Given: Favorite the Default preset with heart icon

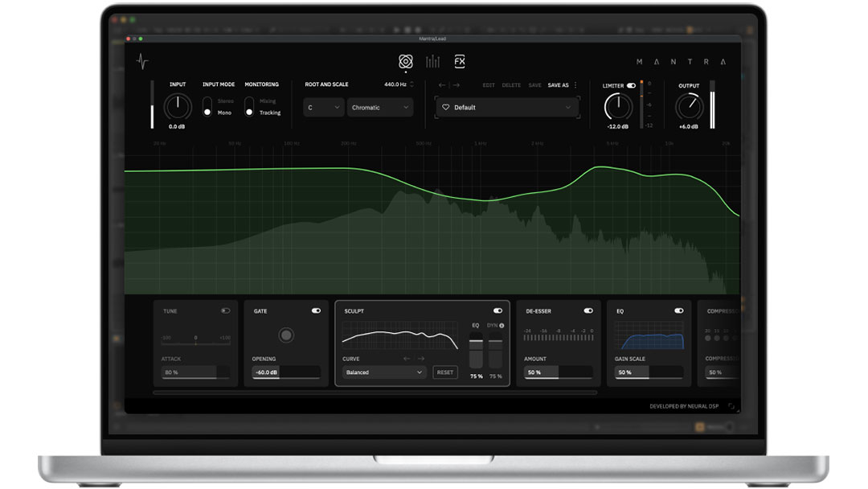Looking at the screenshot, I should click(x=445, y=108).
